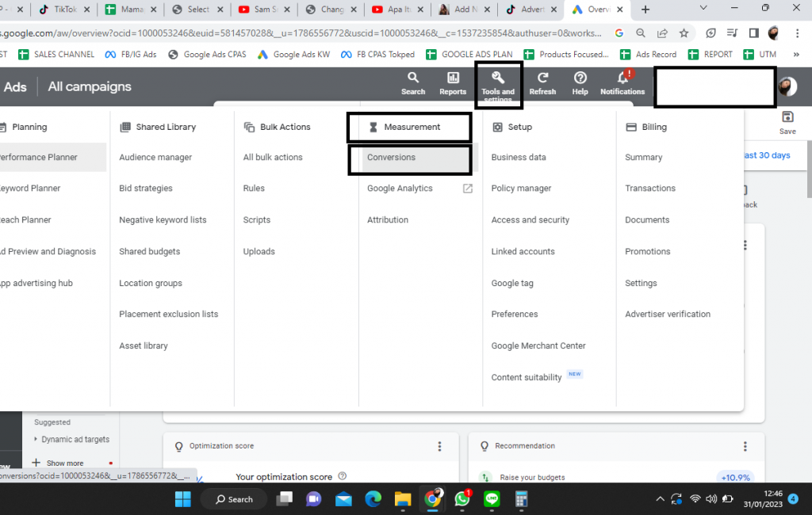Switch to the TikTok browser tab
The width and height of the screenshot is (812, 515).
(x=63, y=10)
